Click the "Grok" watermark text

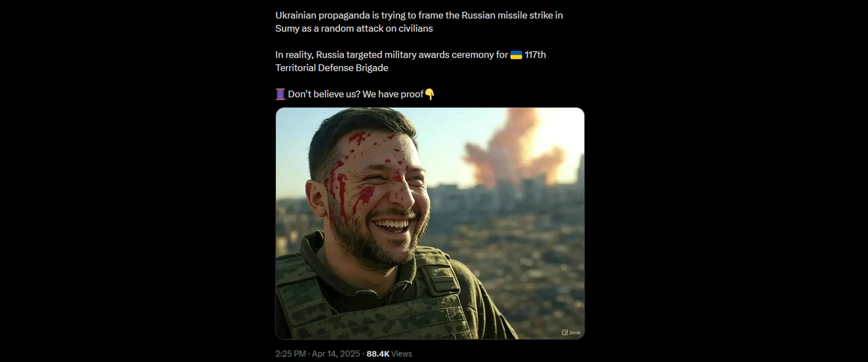click(575, 332)
